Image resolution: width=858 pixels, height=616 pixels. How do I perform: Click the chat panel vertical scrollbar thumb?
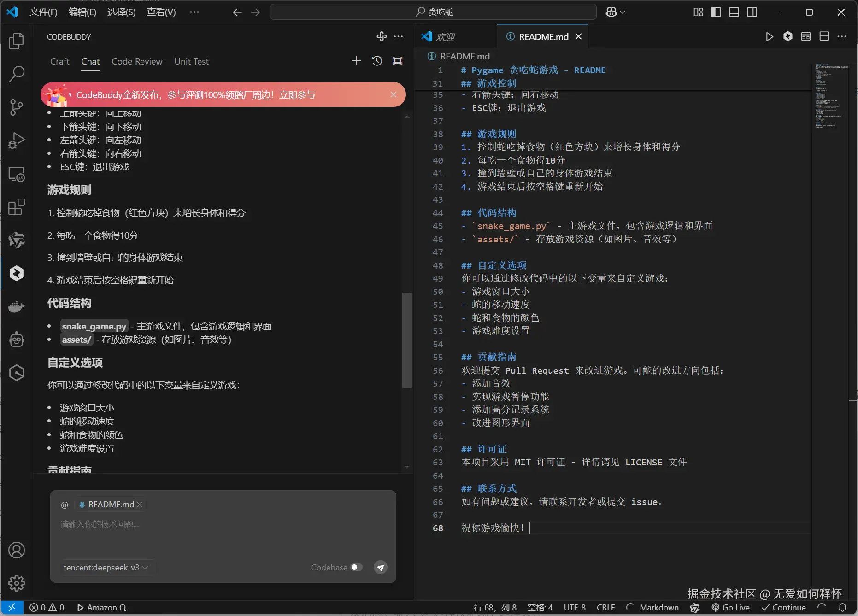click(x=406, y=341)
